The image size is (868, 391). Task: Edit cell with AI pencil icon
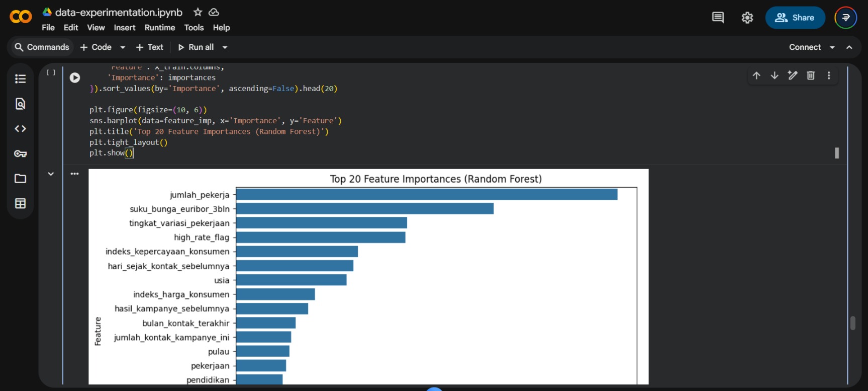[x=793, y=75]
